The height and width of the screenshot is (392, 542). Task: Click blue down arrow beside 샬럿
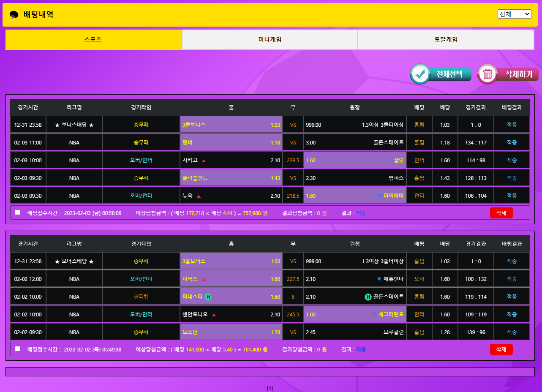coord(389,161)
